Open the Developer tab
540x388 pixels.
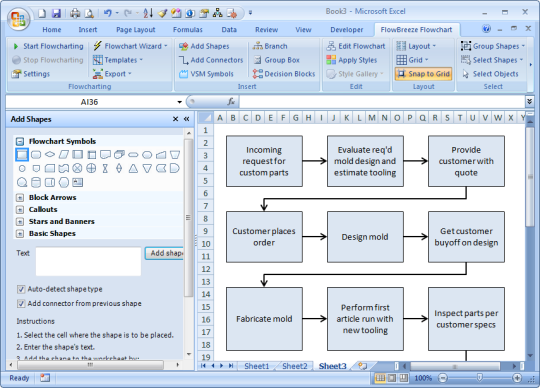coord(346,30)
